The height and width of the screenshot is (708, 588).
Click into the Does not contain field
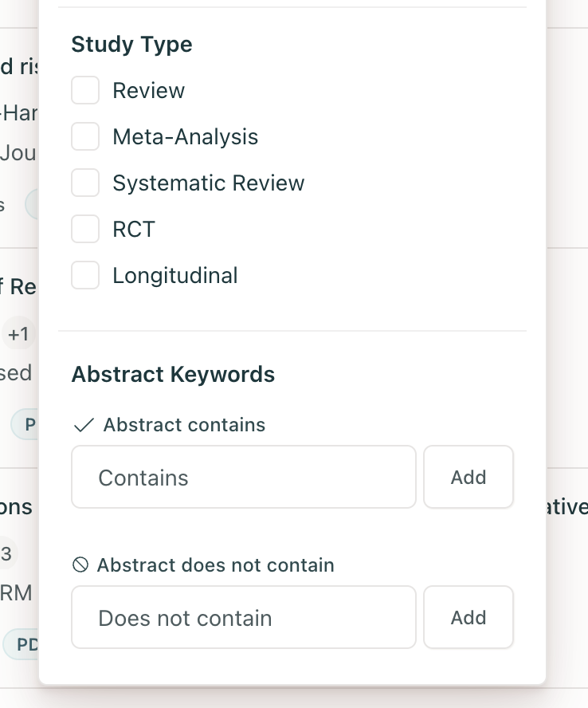pos(244,617)
